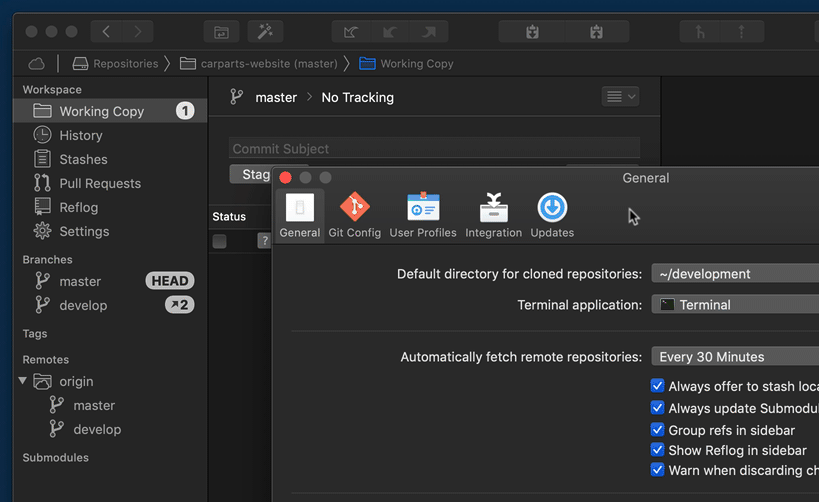Open Reflog in the sidebar
Screen dimensions: 819x502
[110, 207]
